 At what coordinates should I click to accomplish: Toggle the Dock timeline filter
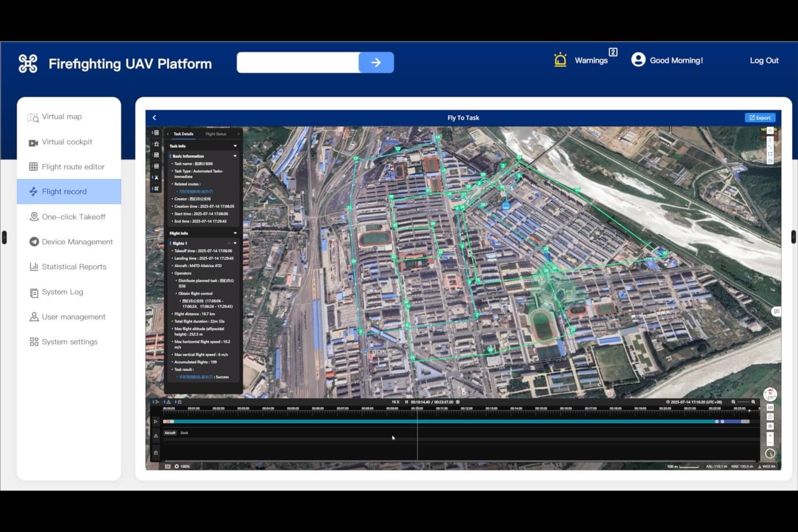(184, 433)
